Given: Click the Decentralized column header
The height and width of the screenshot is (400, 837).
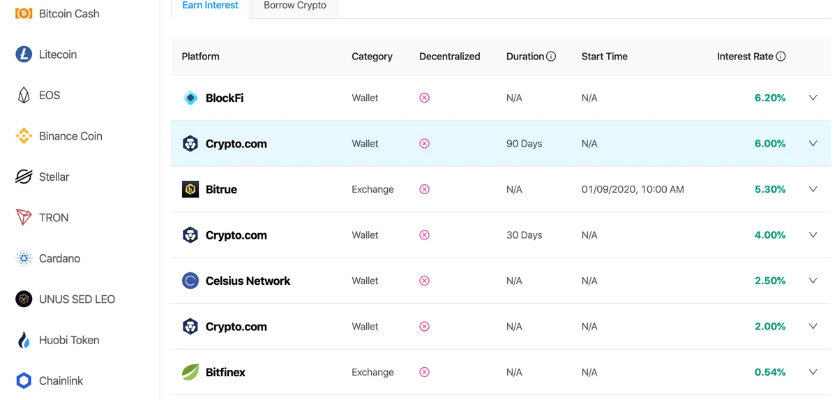Looking at the screenshot, I should [449, 56].
